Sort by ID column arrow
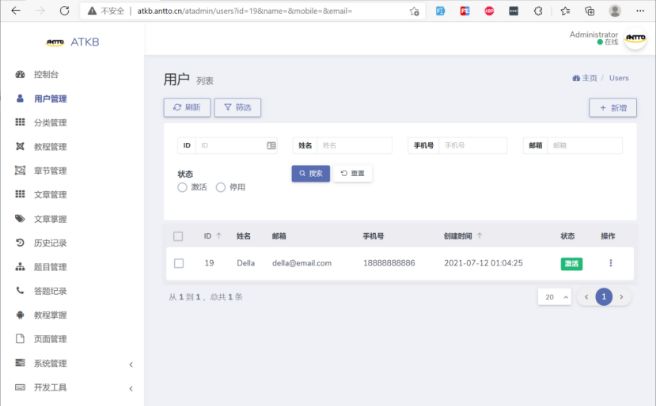This screenshot has width=656, height=406. tap(218, 236)
